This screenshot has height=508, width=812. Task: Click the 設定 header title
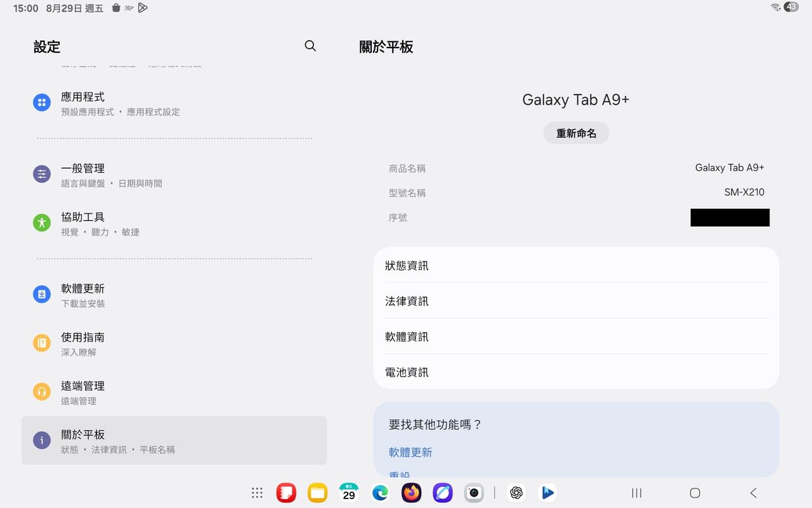tap(47, 46)
